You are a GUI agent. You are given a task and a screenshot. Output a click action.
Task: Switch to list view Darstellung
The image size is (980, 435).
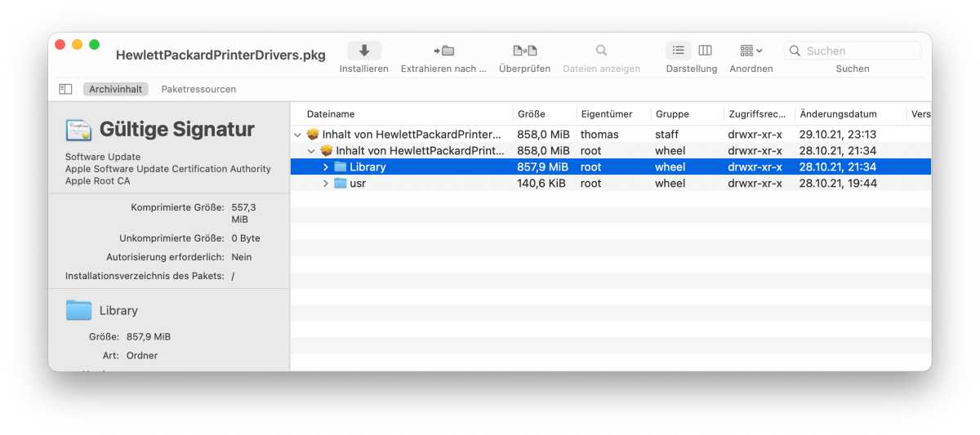pos(678,51)
